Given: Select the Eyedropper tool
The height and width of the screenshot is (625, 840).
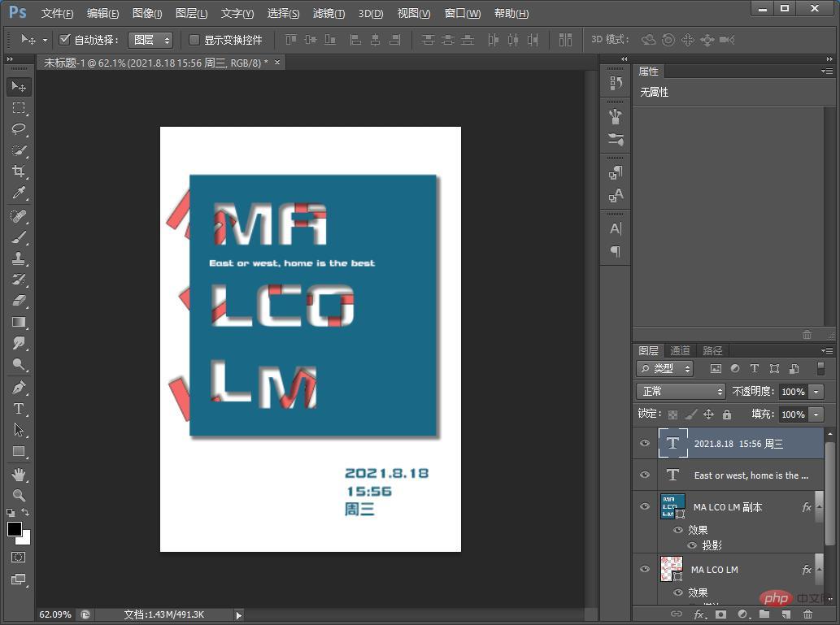Looking at the screenshot, I should coord(19,193).
